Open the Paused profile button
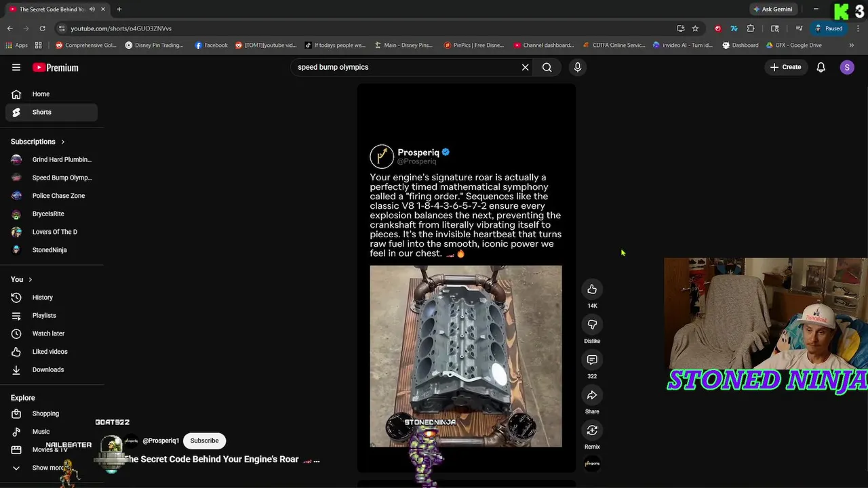Image resolution: width=868 pixels, height=488 pixels. (829, 28)
